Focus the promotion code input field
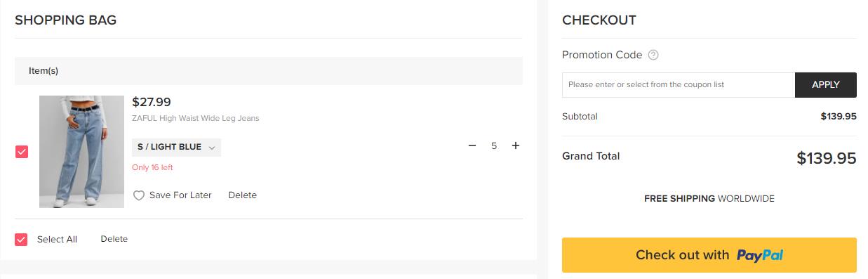The width and height of the screenshot is (868, 279). 679,85
